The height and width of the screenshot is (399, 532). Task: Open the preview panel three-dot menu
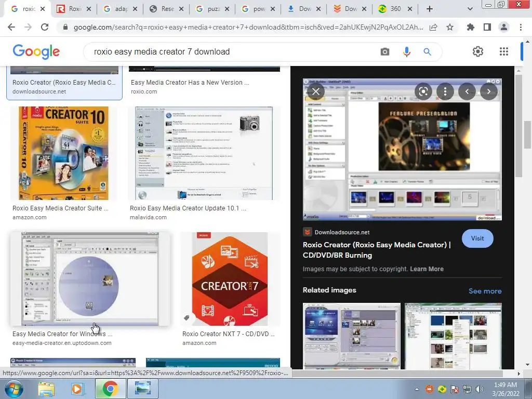point(445,91)
